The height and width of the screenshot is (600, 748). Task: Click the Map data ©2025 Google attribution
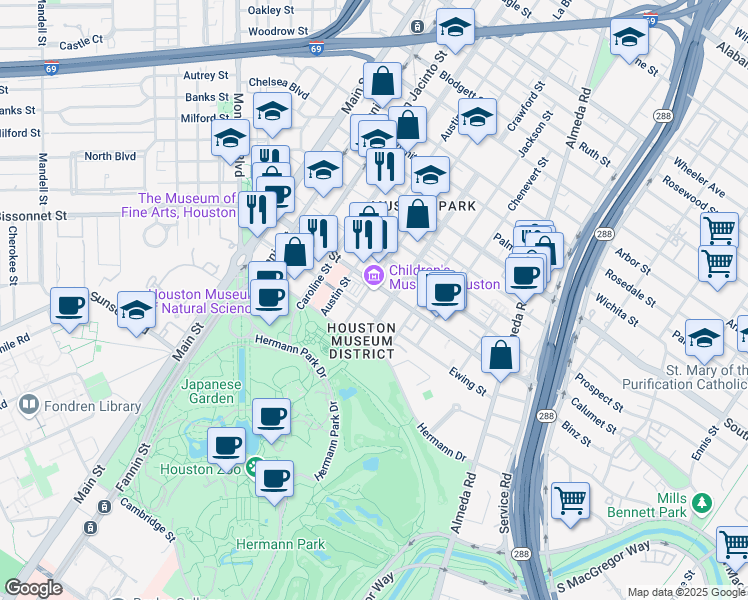click(x=687, y=592)
